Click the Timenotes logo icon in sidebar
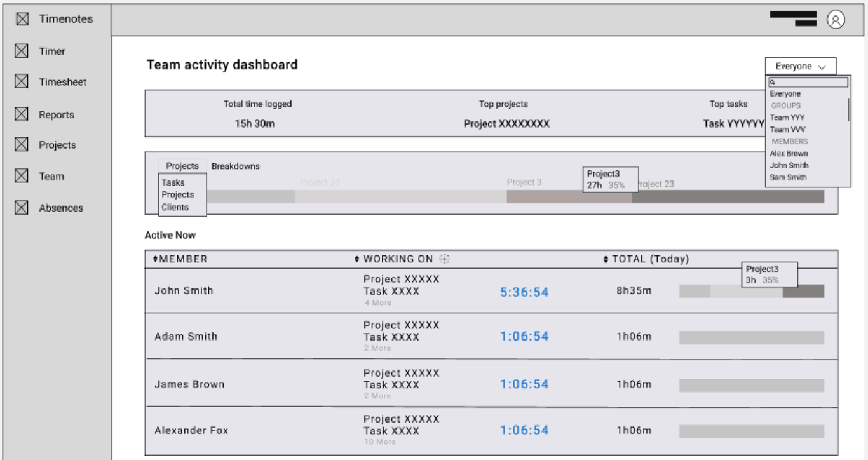 pyautogui.click(x=22, y=19)
